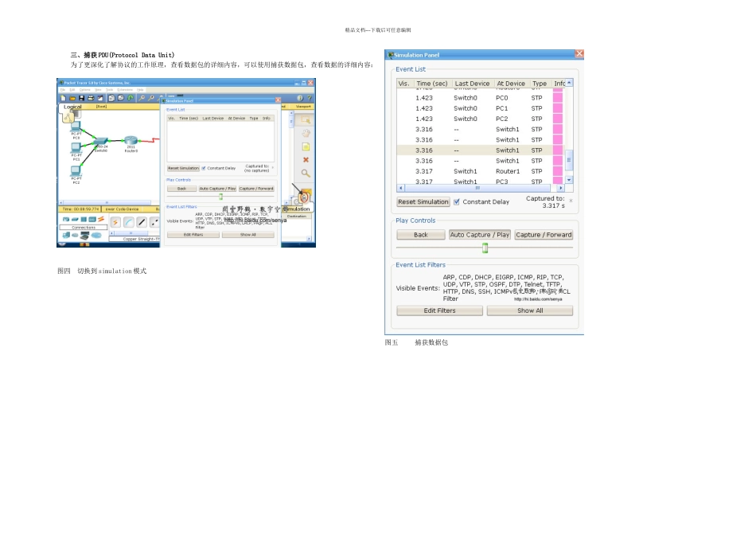The height and width of the screenshot is (535, 756).
Task: Select the 1.423 Switch0 to PC1 event row
Action: coord(480,108)
